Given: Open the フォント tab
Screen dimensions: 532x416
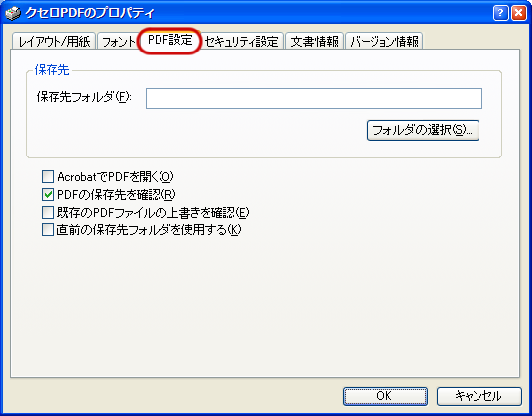Looking at the screenshot, I should tap(118, 41).
